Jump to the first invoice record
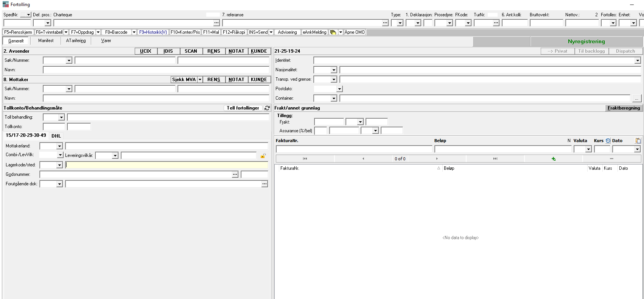Viewport: 644px width, 299px height. click(305, 159)
